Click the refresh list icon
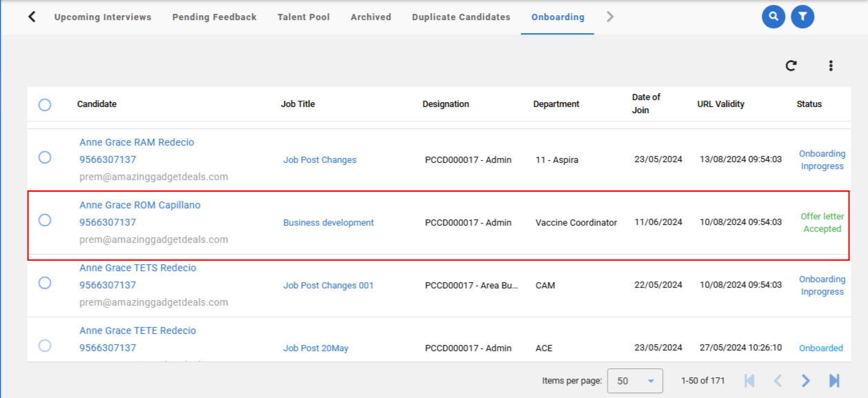This screenshot has width=868, height=398. 791,66
